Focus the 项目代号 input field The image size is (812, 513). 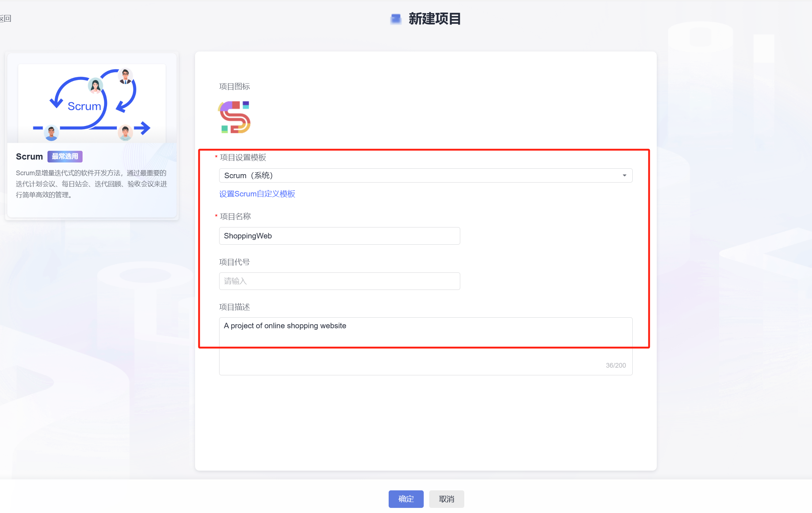[339, 281]
